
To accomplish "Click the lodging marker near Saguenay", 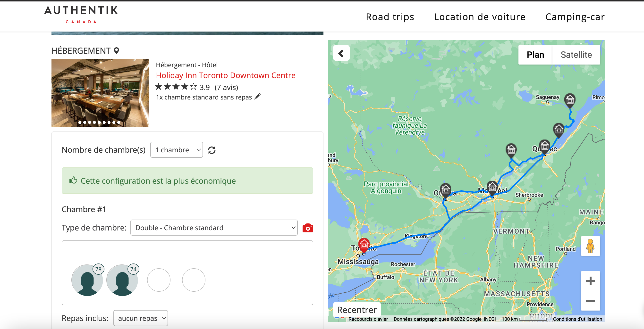I will [x=570, y=100].
